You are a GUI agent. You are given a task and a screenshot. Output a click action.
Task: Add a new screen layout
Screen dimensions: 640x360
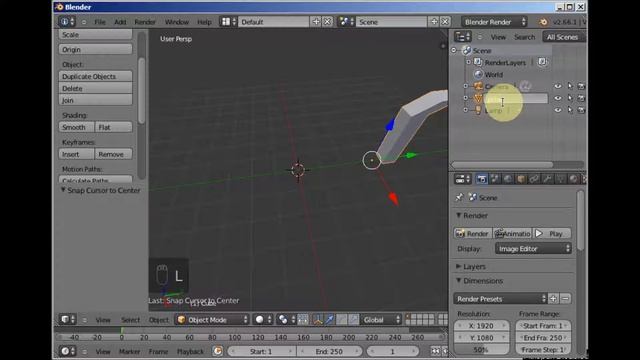click(316, 22)
